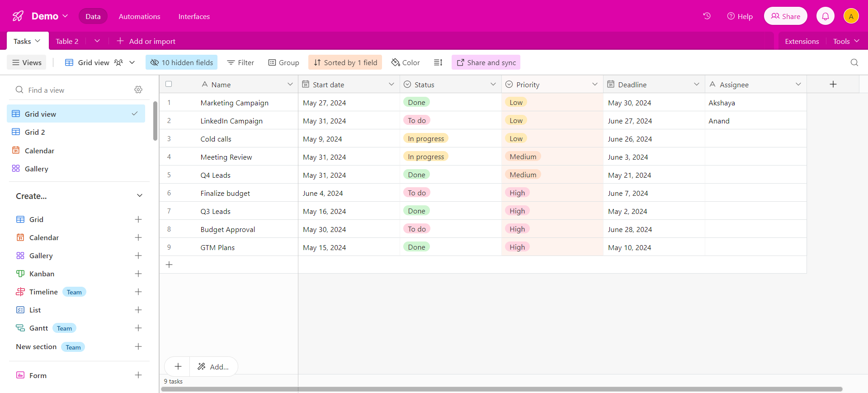Viewport: 868px width, 393px height.
Task: Open the tables list chevron
Action: click(97, 41)
